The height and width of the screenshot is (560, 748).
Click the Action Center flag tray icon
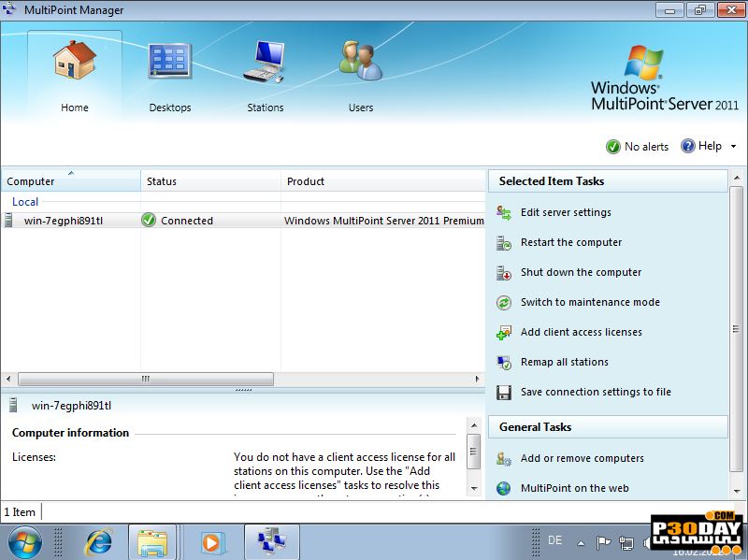pos(603,542)
